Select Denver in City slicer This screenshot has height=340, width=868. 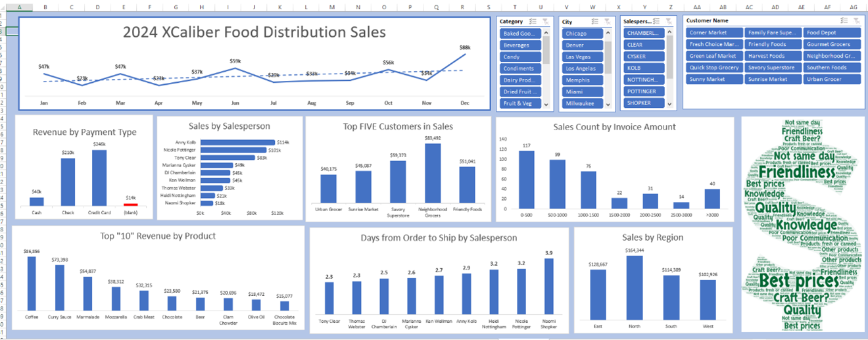pyautogui.click(x=583, y=45)
